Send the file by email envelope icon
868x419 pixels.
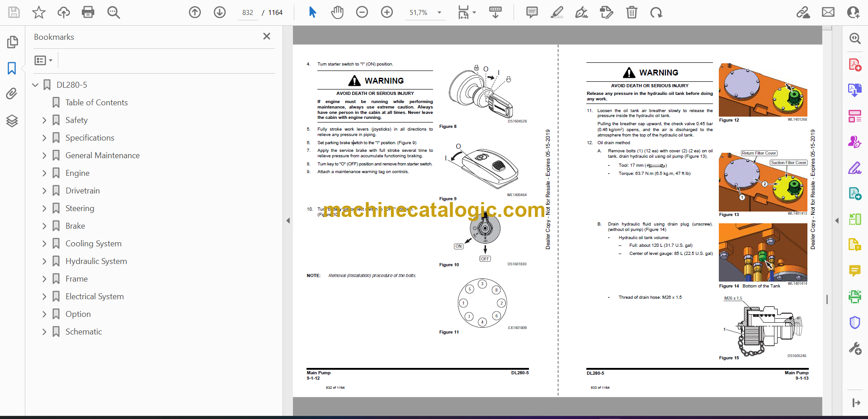[x=828, y=12]
